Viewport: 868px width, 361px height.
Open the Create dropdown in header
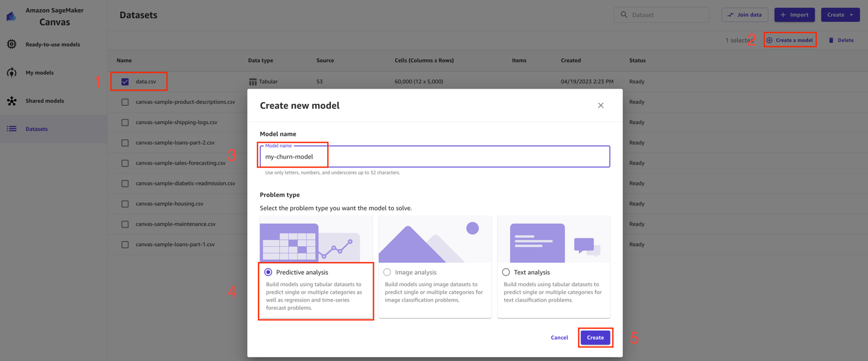tap(840, 15)
